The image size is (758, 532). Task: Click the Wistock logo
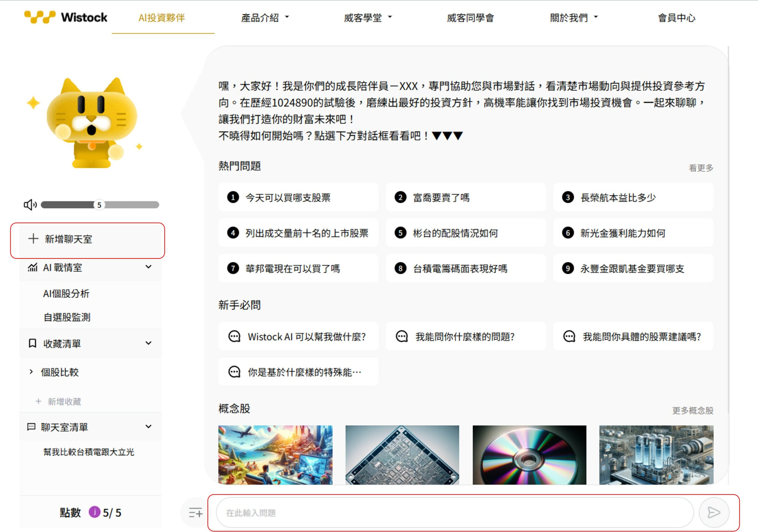click(66, 17)
